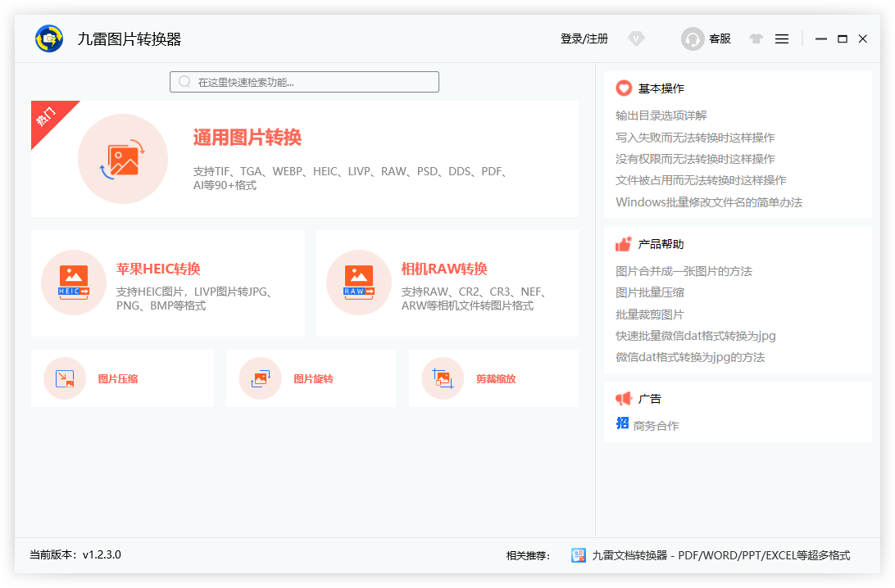895x588 pixels.
Task: Launch the 图片压缩 compression tool icon
Action: click(64, 378)
